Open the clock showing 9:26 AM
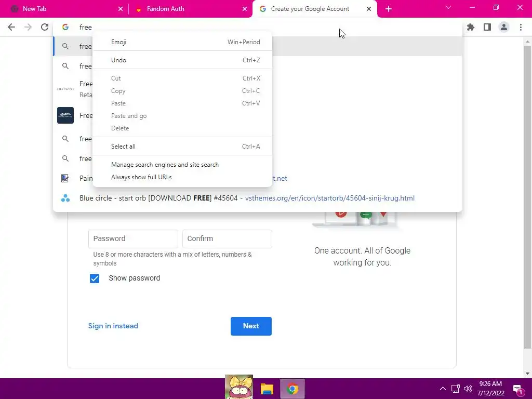532x399 pixels. click(x=490, y=389)
